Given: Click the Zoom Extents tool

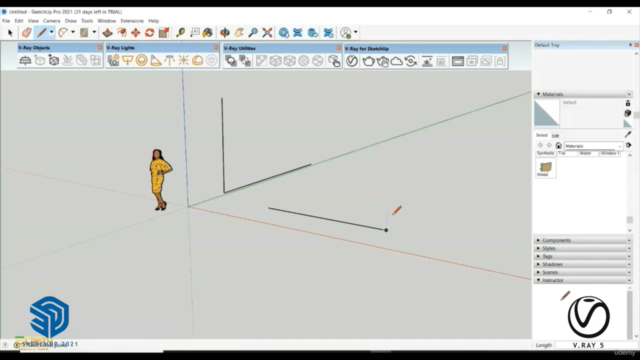Looking at the screenshot, I should click(267, 33).
